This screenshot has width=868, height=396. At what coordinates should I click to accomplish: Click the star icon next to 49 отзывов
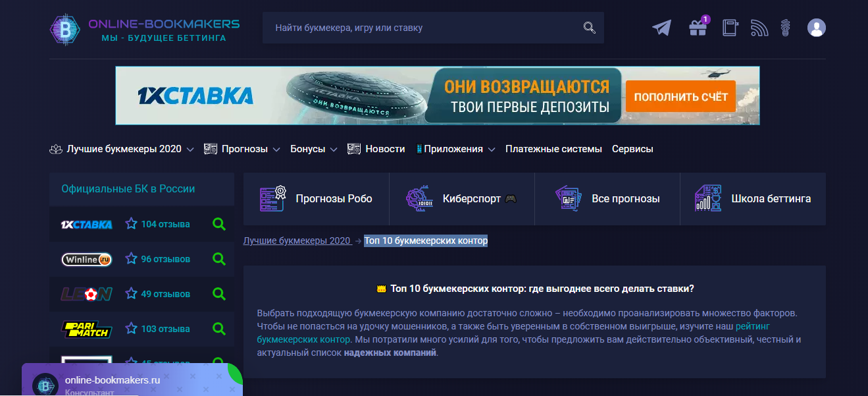(x=132, y=293)
